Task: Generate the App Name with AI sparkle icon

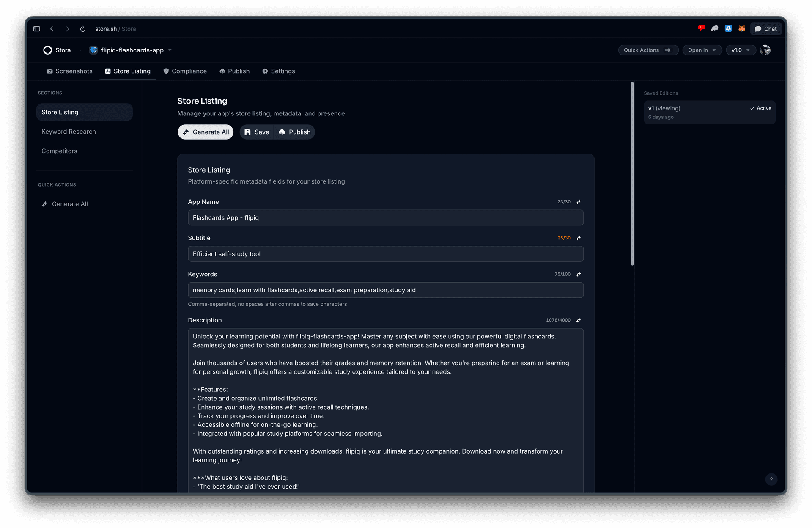Action: (x=579, y=202)
